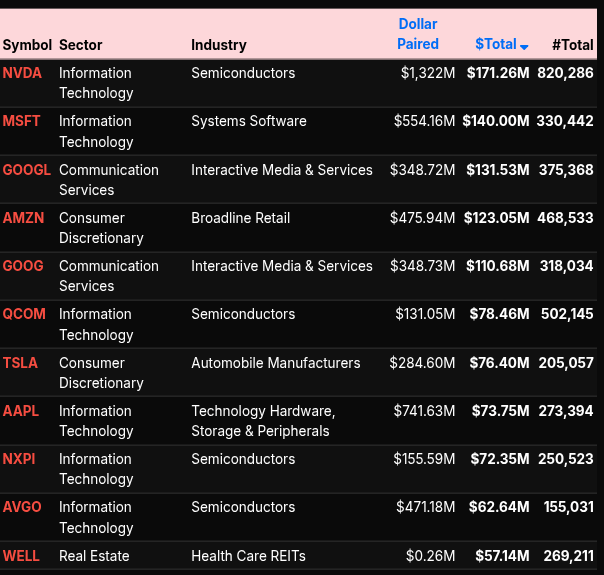Image resolution: width=604 pixels, height=575 pixels.
Task: Select the WELL symbol link
Action: pyautogui.click(x=22, y=556)
